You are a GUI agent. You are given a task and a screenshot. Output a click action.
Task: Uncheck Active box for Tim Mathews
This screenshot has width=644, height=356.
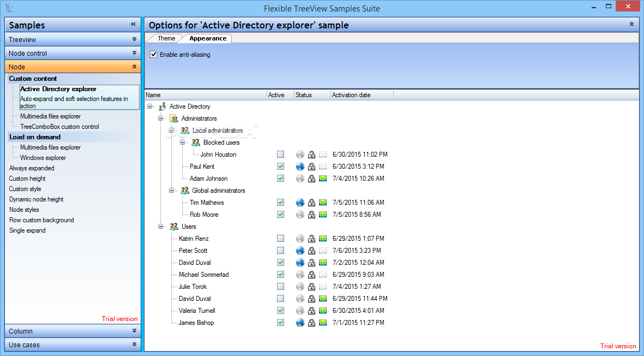pyautogui.click(x=280, y=203)
